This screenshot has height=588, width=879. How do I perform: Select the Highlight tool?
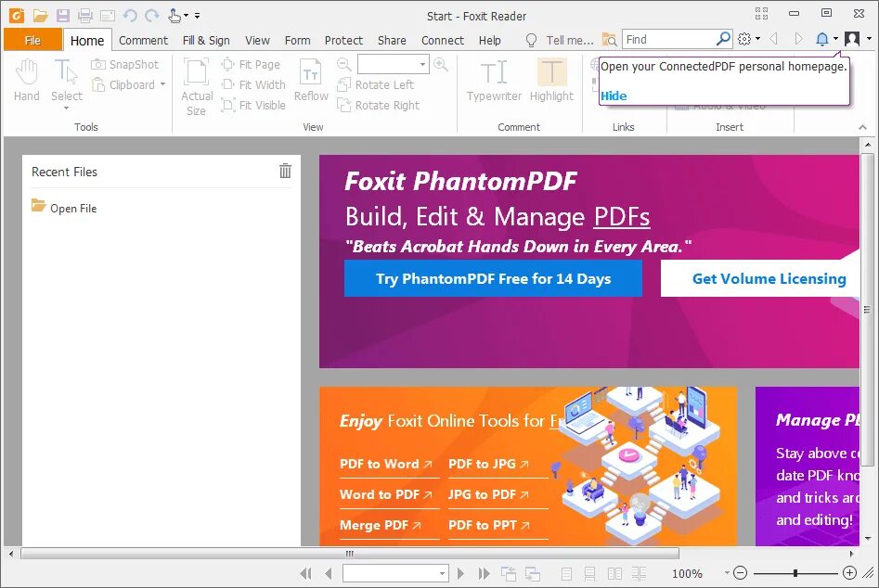[x=551, y=80]
